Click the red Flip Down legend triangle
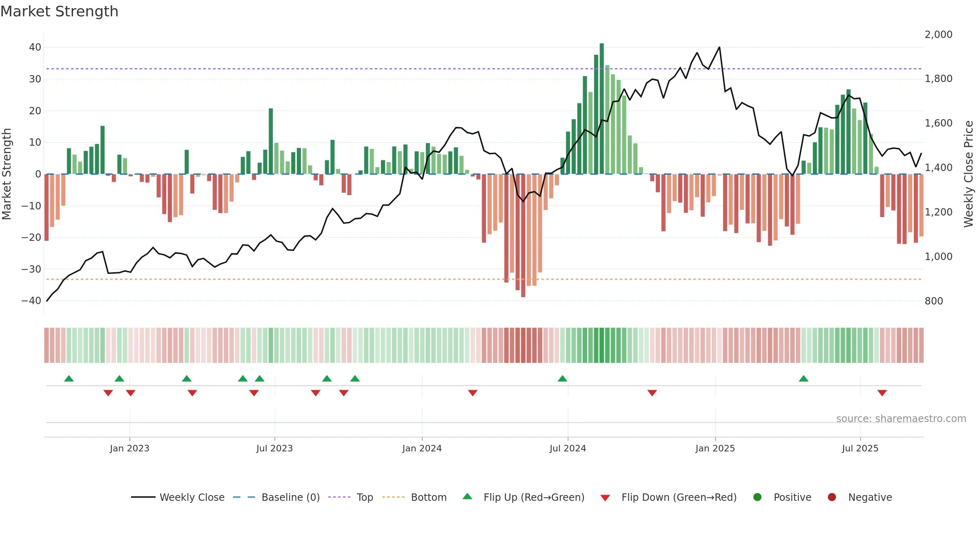The image size is (980, 551). coord(605,498)
